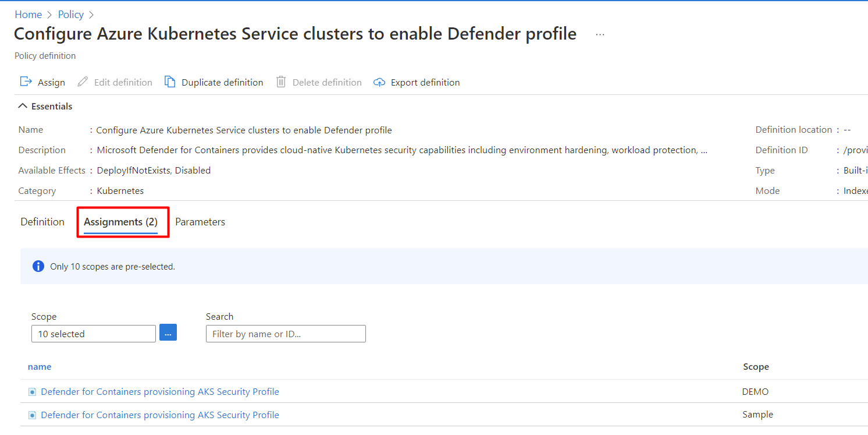Sort assignments by name column header
Screen dimensions: 868x435
point(40,367)
